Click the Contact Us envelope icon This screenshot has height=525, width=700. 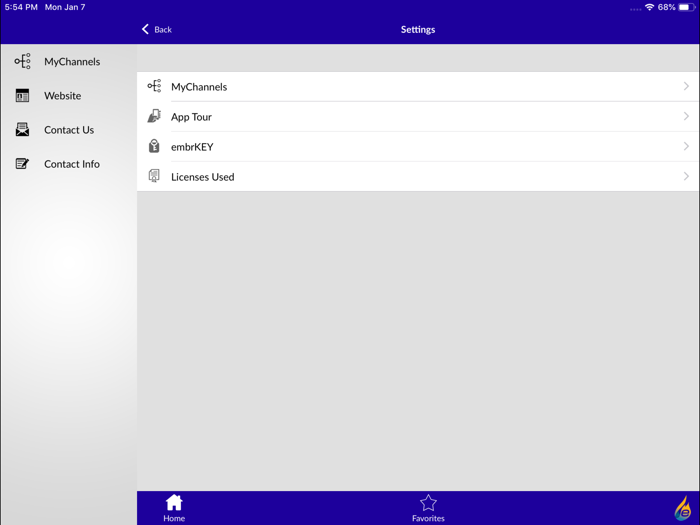pyautogui.click(x=22, y=129)
